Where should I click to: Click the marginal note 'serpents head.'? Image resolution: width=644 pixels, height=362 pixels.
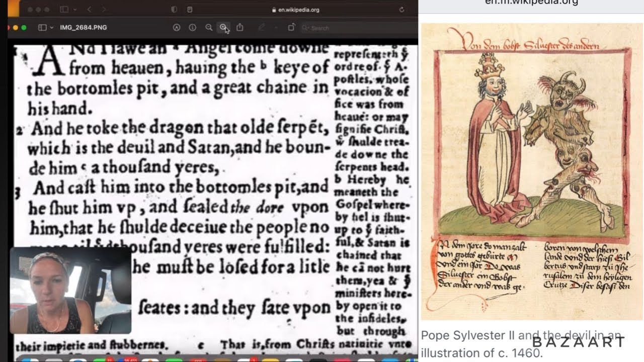pyautogui.click(x=372, y=167)
